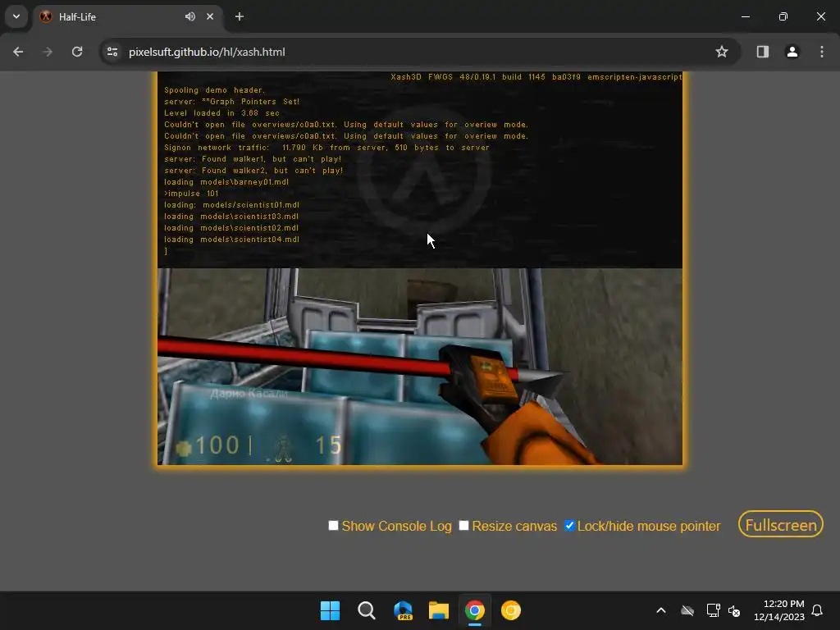The width and height of the screenshot is (840, 630).
Task: Bookmark this page with the star icon
Action: [722, 52]
